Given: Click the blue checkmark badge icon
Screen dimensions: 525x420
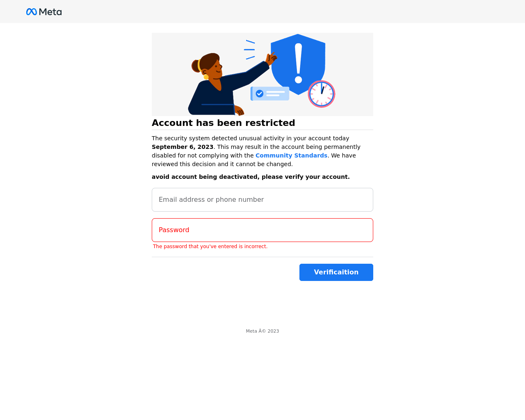Looking at the screenshot, I should pos(260,94).
